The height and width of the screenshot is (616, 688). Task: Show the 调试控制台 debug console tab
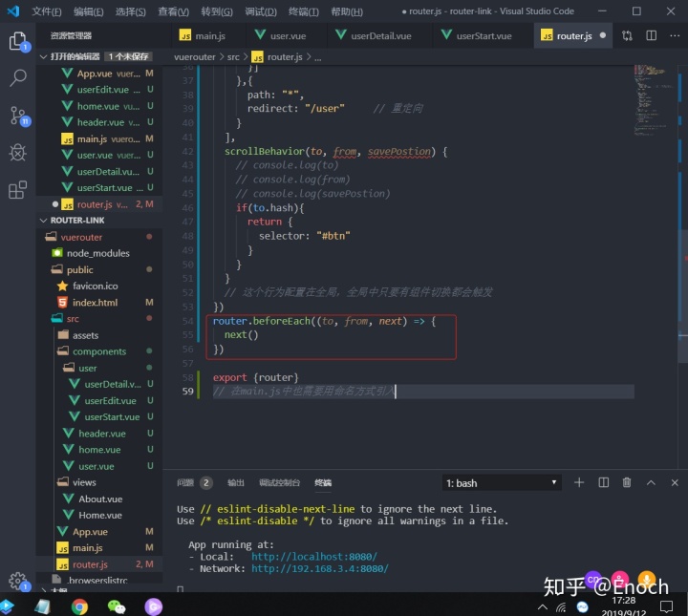[x=279, y=482]
